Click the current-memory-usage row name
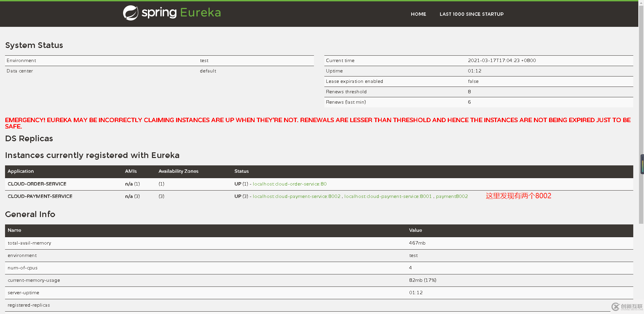644x314 pixels. (x=34, y=280)
